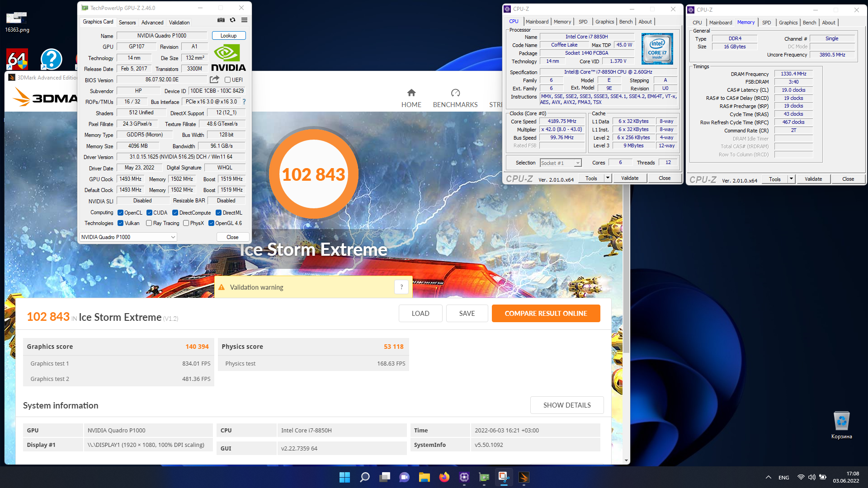Screen dimensions: 868x488
Task: Switch to Advanced tab in GPU-Z
Action: (x=152, y=23)
